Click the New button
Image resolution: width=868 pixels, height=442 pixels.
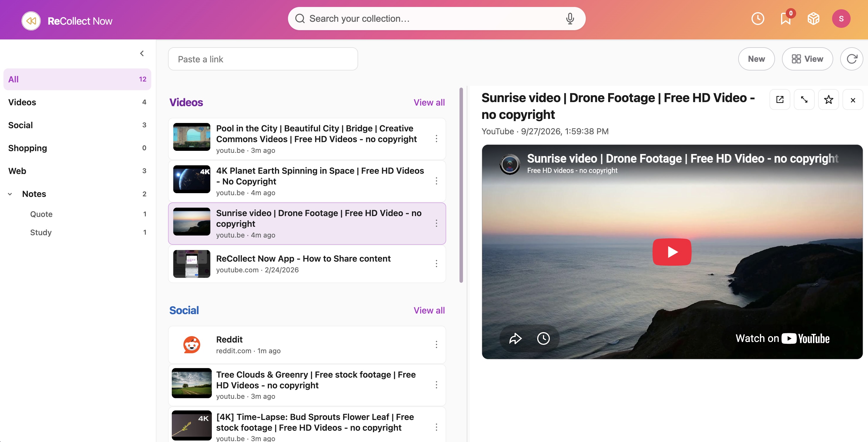point(756,59)
